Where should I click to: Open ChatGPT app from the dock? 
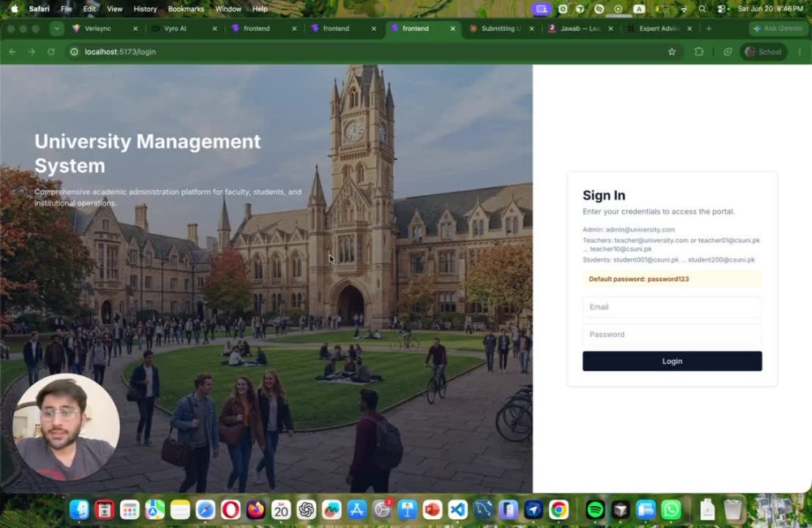coord(307,510)
